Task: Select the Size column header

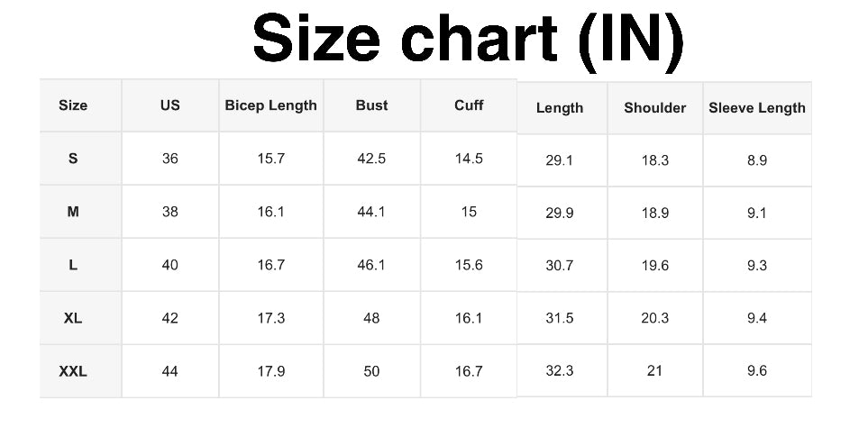Action: pyautogui.click(x=73, y=105)
